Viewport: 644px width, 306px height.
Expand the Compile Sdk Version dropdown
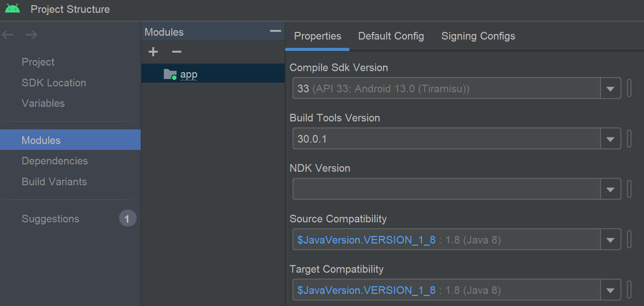pyautogui.click(x=610, y=88)
